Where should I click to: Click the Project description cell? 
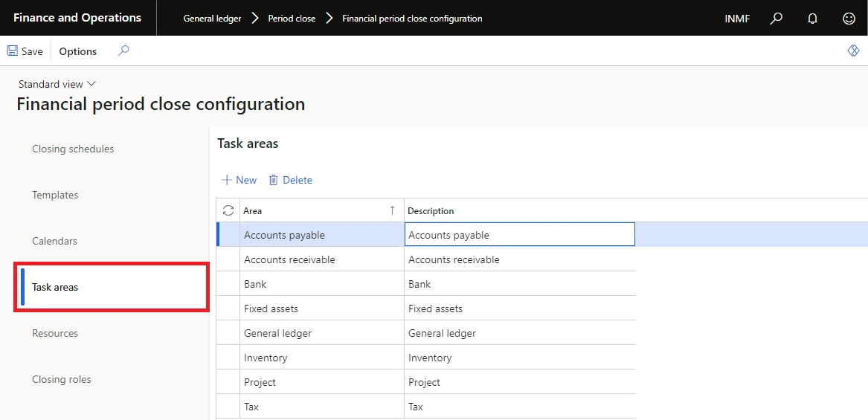point(520,382)
